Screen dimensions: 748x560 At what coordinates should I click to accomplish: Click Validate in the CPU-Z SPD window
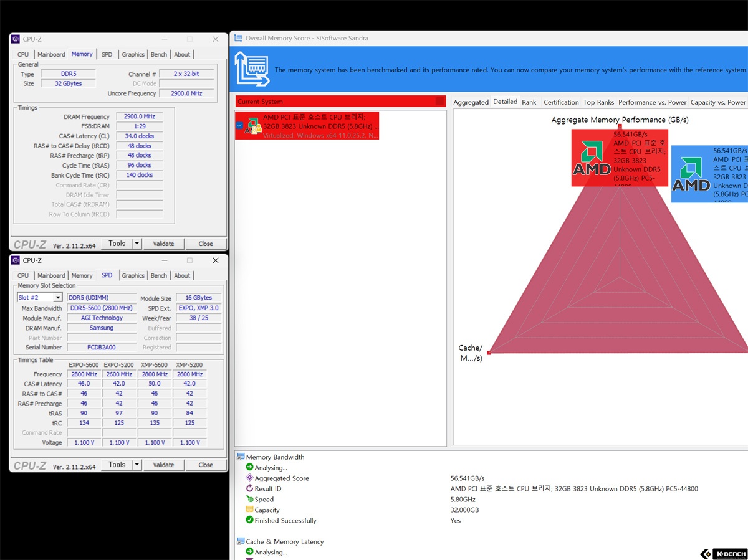163,465
